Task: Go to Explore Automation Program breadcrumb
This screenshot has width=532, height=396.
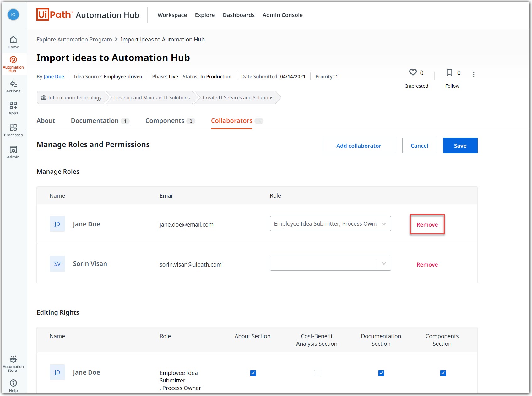Action: [x=74, y=40]
